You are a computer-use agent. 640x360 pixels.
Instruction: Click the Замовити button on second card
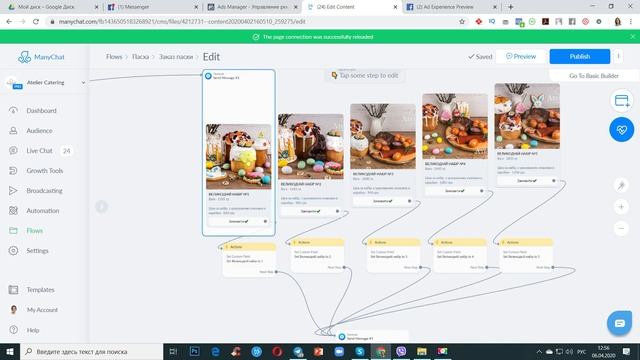(x=311, y=211)
